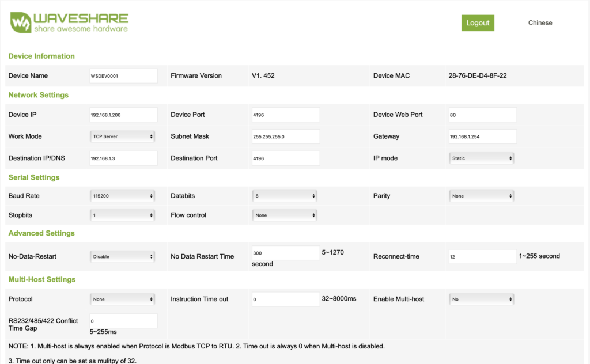Click the Advanced Settings heading
The height and width of the screenshot is (364, 590).
tap(41, 233)
